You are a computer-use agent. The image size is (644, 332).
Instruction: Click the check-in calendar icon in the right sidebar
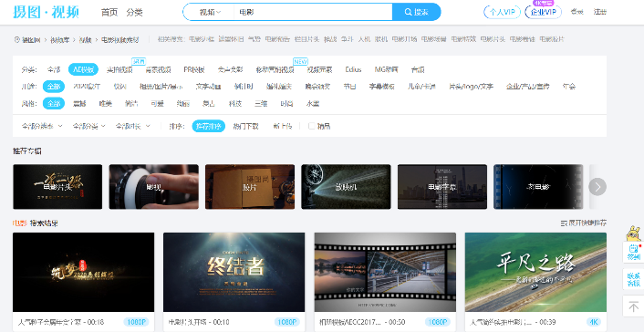(x=633, y=248)
